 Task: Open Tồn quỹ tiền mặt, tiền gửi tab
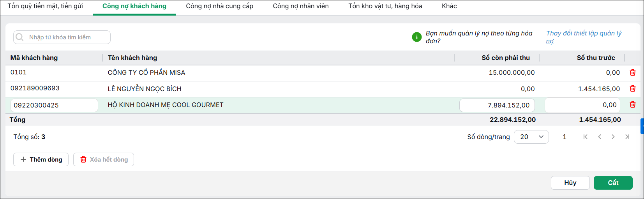point(45,6)
